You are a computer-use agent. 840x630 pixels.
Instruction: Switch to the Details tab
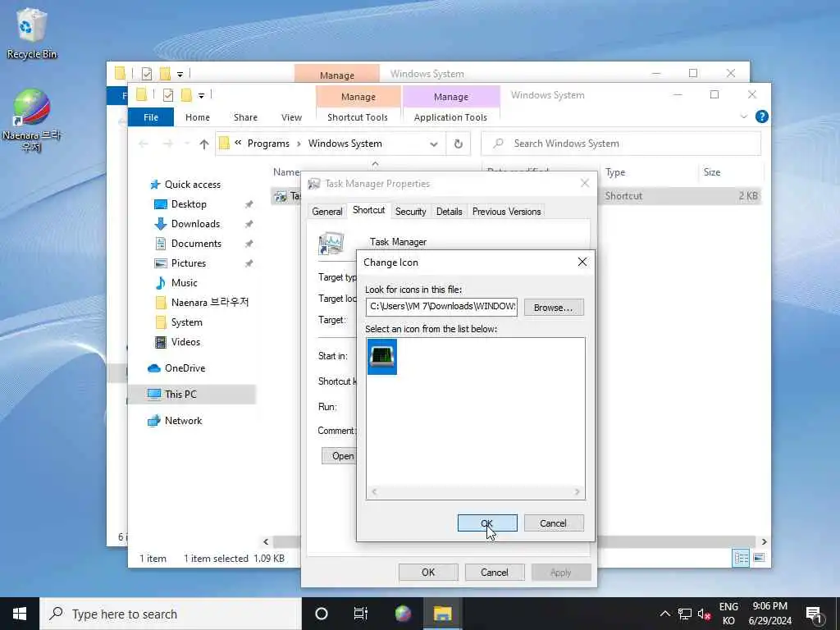click(449, 212)
